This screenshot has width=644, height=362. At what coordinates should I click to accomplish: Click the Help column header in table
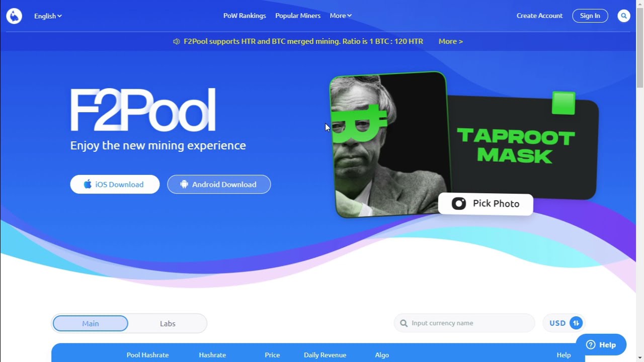[563, 355]
